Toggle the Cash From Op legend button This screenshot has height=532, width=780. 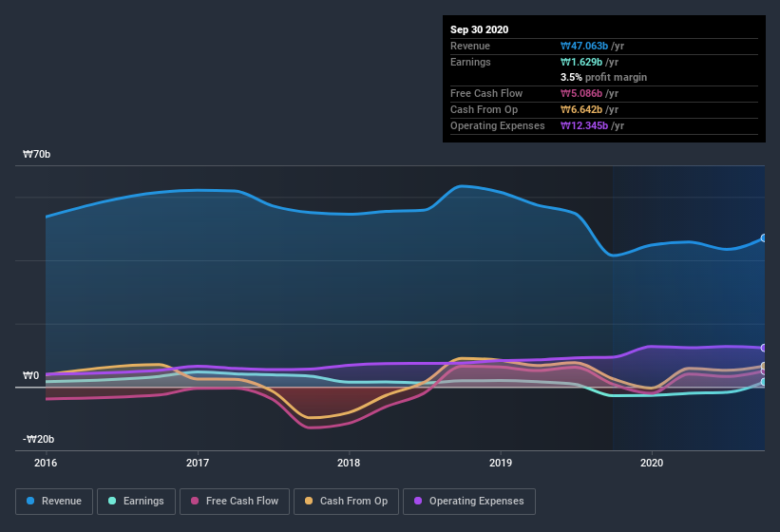pyautogui.click(x=346, y=502)
